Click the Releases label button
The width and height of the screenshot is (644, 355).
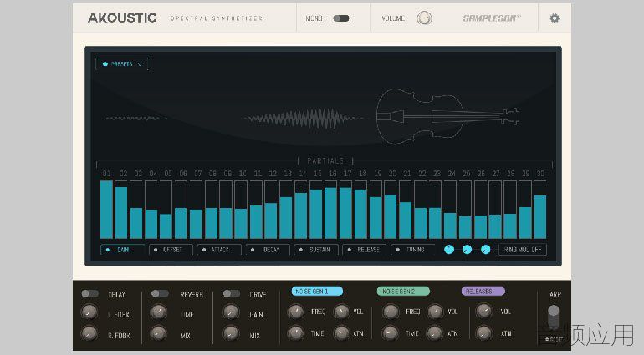[x=483, y=291]
